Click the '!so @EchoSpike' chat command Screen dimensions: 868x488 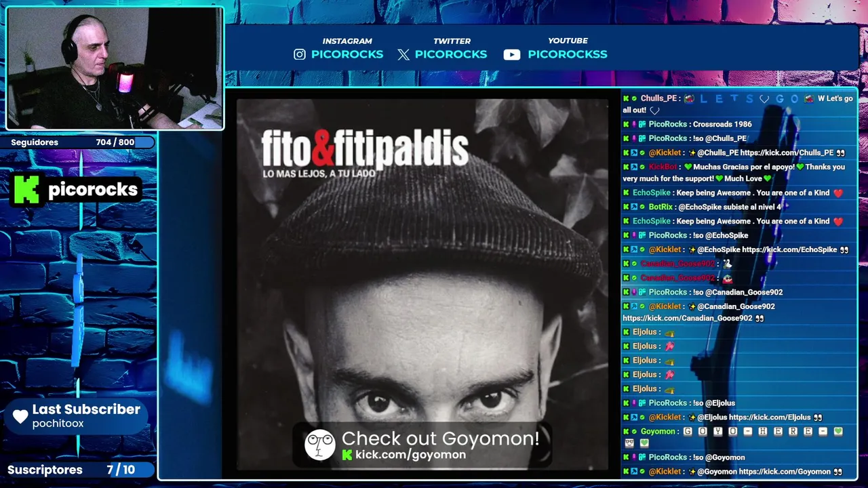(x=720, y=236)
